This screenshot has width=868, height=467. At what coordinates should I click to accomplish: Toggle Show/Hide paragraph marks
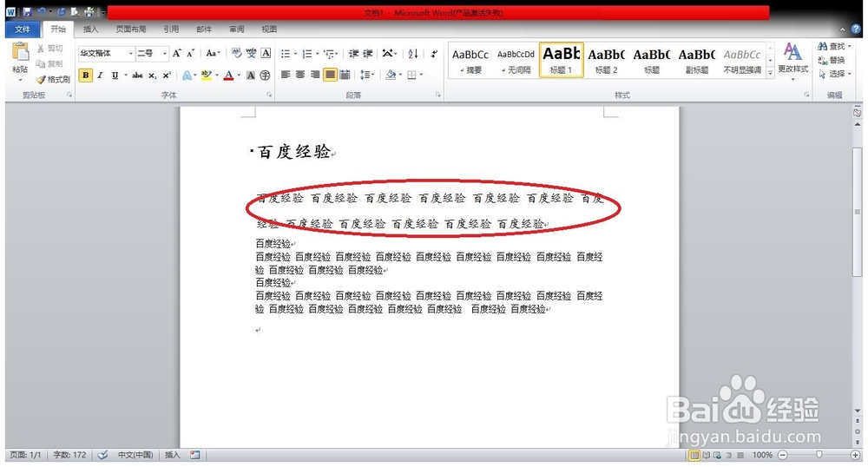click(x=435, y=54)
